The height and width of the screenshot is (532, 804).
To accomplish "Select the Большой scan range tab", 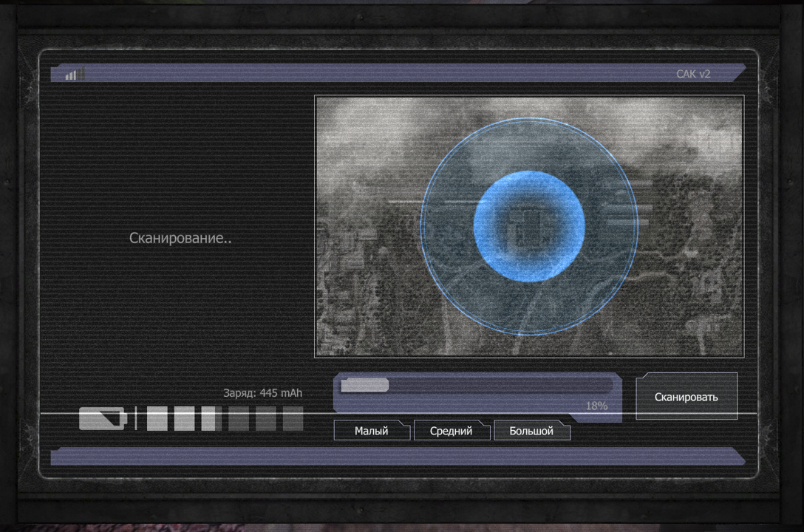I will coord(532,431).
